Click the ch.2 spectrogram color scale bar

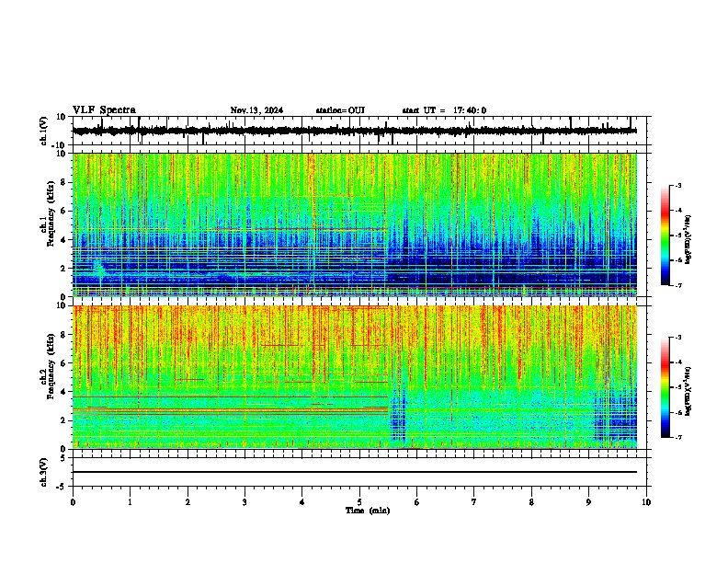click(x=665, y=387)
